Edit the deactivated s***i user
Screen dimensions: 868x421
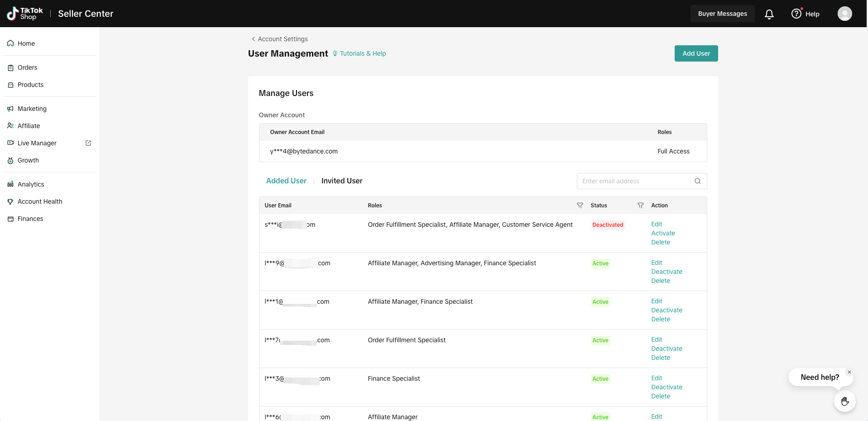point(657,224)
